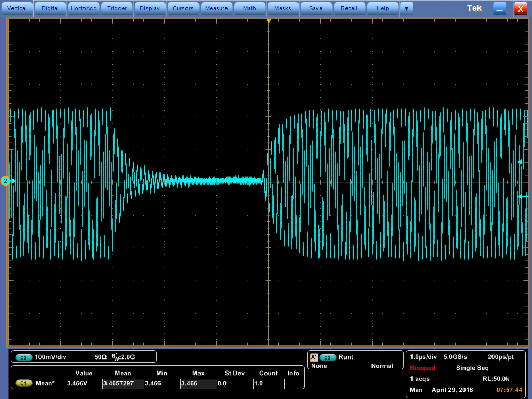
Task: Click the C2 trigger source badge
Action: point(327,357)
